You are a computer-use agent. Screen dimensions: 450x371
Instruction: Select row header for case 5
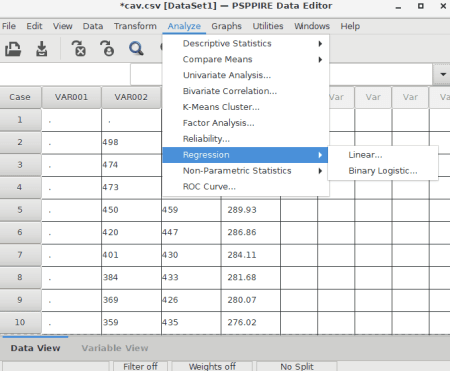coord(20,210)
